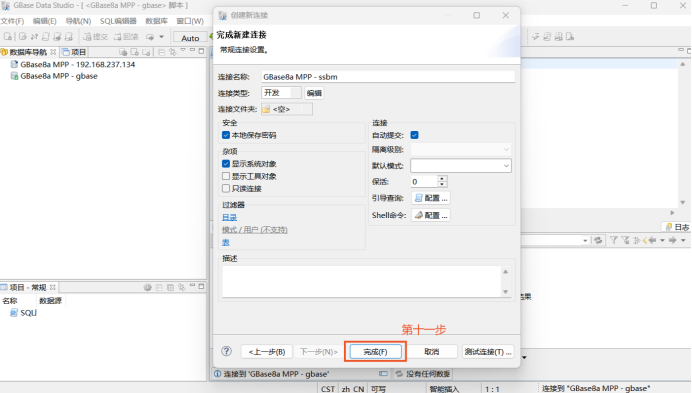Go back with <上一步(B) button

(x=267, y=351)
